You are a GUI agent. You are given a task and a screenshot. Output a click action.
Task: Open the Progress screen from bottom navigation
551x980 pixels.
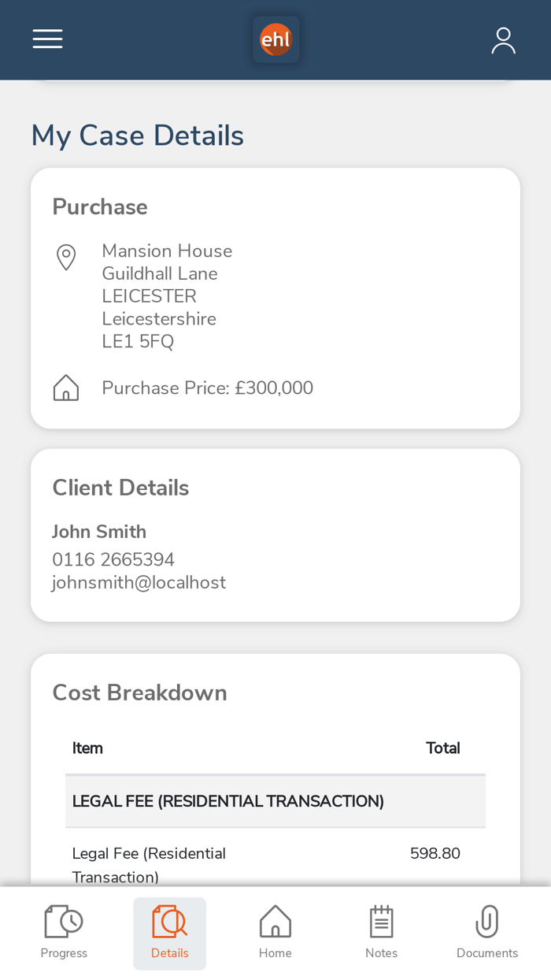click(64, 933)
